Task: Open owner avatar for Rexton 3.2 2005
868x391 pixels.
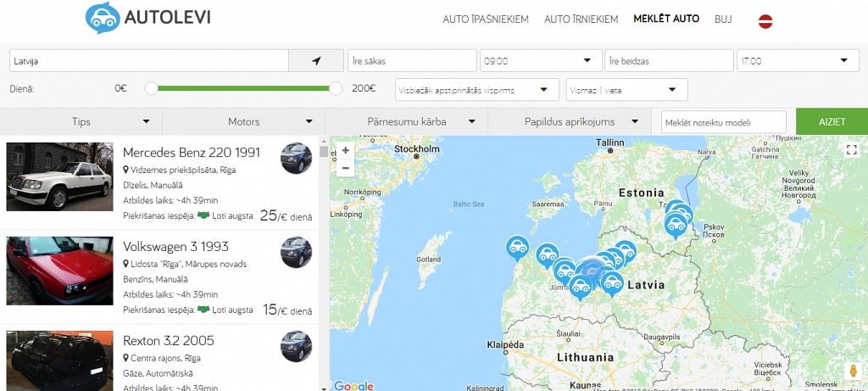Action: [x=296, y=347]
